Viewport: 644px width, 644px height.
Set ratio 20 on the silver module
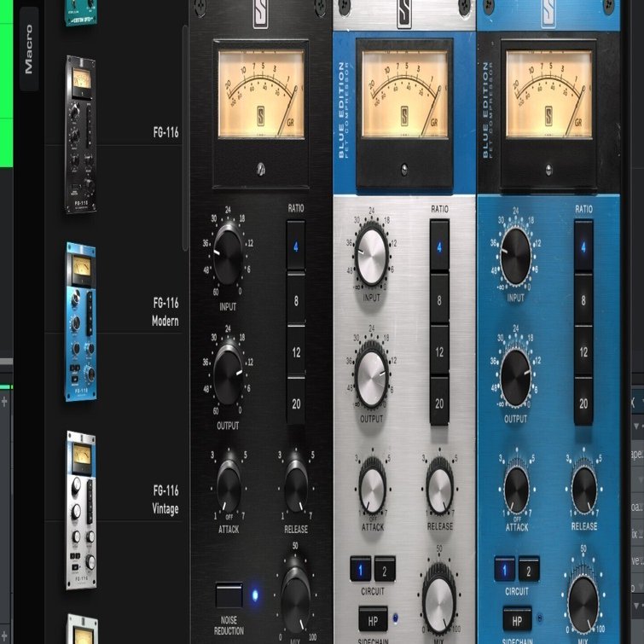[439, 403]
